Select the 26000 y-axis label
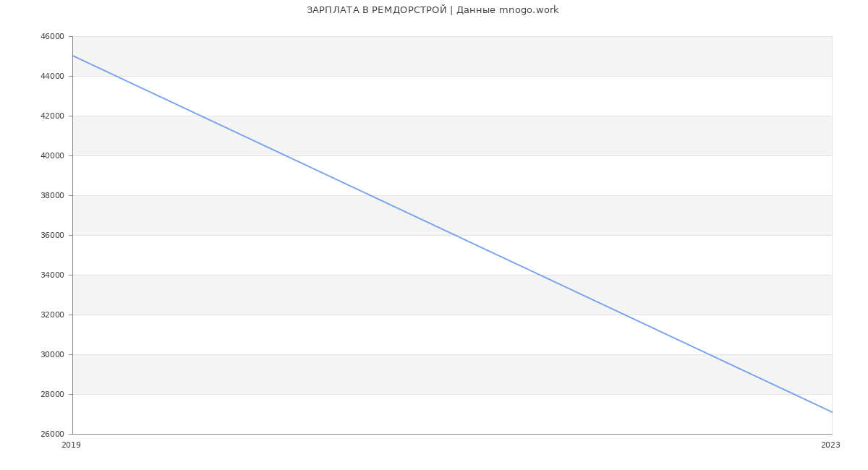 54,435
